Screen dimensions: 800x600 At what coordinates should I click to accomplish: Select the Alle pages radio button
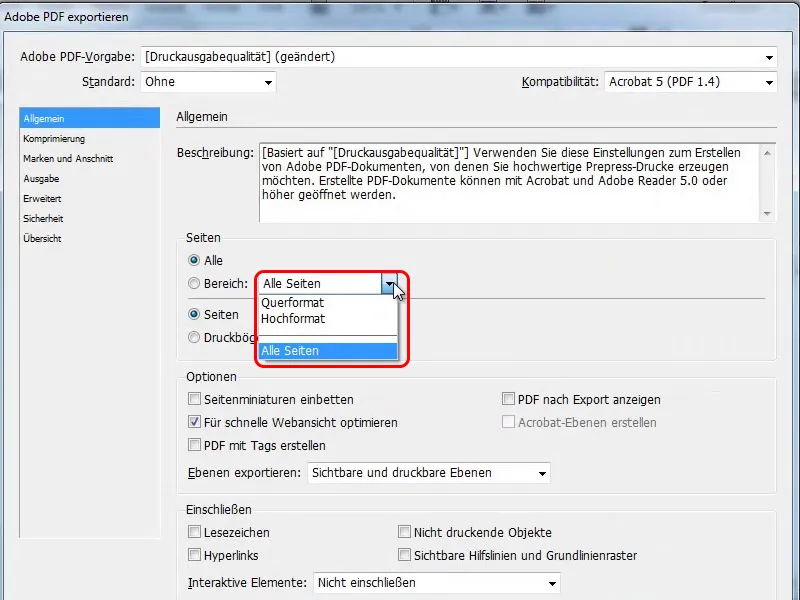pyautogui.click(x=194, y=261)
